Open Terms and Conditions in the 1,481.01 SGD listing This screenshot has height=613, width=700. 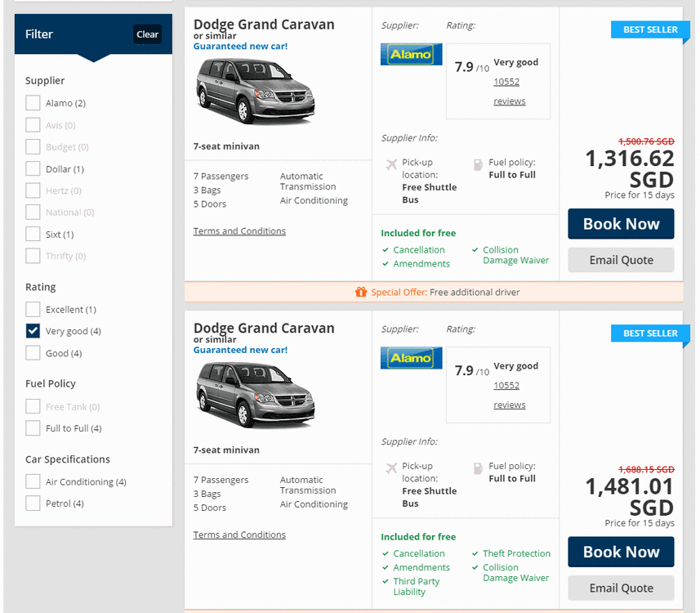click(239, 535)
